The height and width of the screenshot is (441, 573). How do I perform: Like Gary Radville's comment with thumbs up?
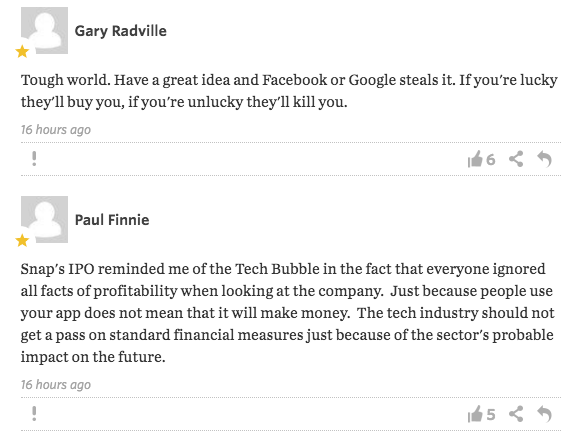coord(475,159)
